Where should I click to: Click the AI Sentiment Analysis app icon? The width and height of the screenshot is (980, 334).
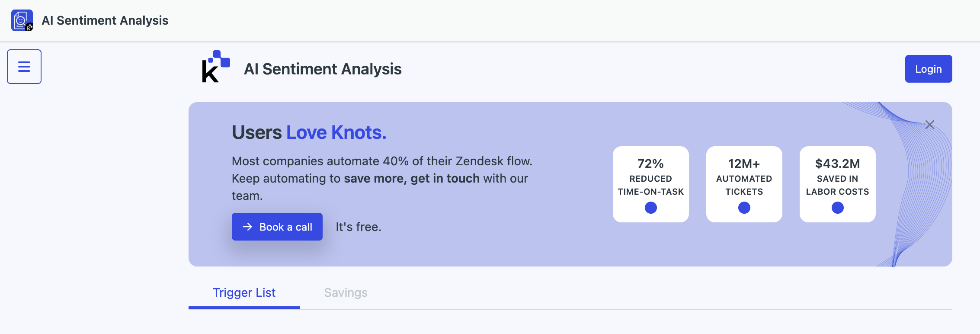click(x=22, y=20)
